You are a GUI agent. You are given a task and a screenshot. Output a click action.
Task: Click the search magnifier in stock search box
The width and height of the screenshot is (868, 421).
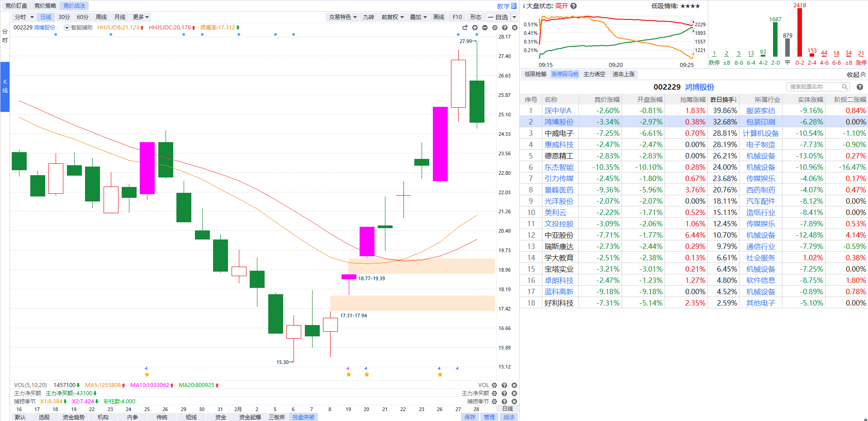point(844,87)
